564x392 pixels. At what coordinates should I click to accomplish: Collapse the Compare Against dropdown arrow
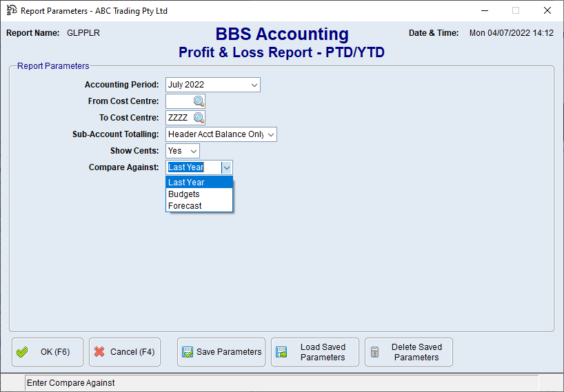(227, 167)
